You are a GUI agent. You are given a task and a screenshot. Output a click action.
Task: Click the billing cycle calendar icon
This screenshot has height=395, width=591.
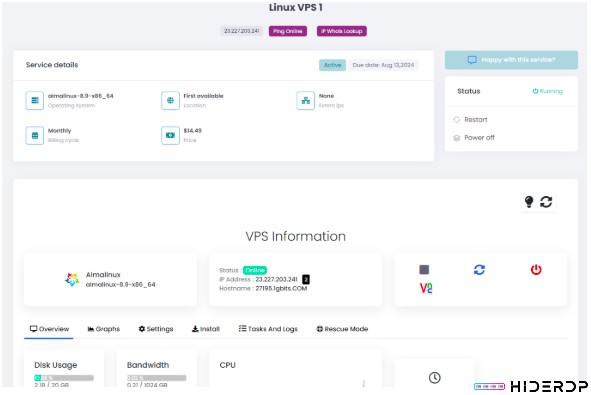click(x=35, y=135)
